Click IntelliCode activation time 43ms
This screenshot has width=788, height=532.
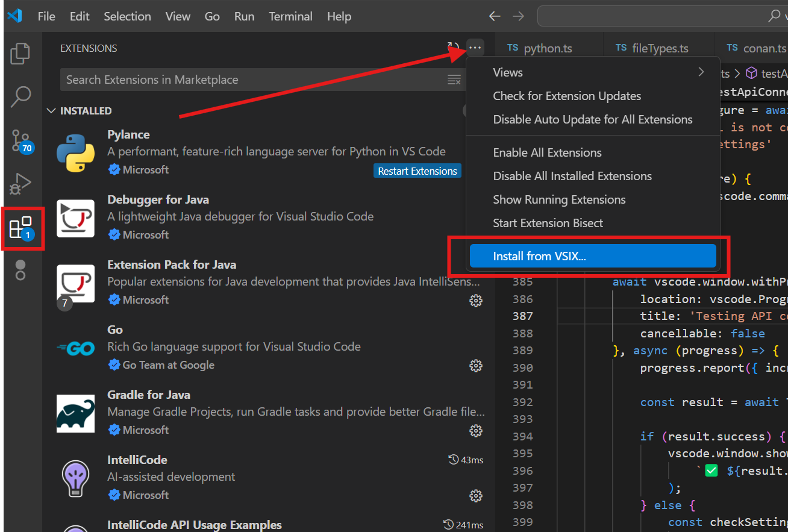pyautogui.click(x=466, y=460)
